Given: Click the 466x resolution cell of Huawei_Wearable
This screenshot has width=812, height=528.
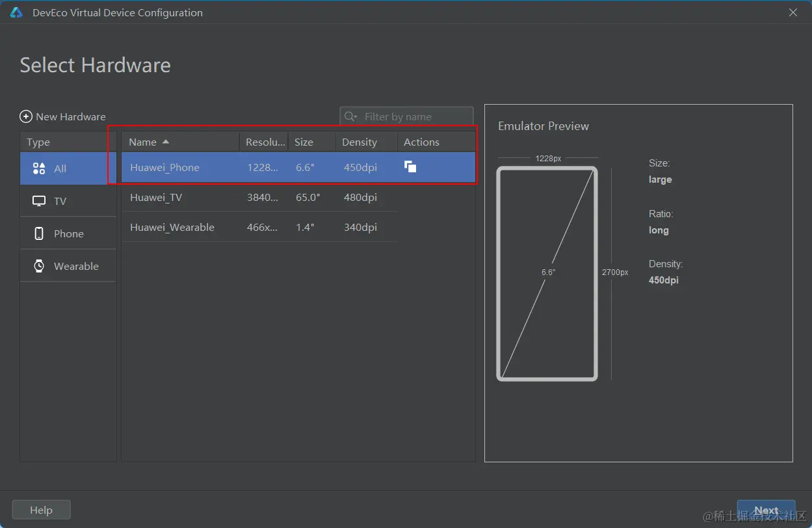Looking at the screenshot, I should (x=263, y=227).
